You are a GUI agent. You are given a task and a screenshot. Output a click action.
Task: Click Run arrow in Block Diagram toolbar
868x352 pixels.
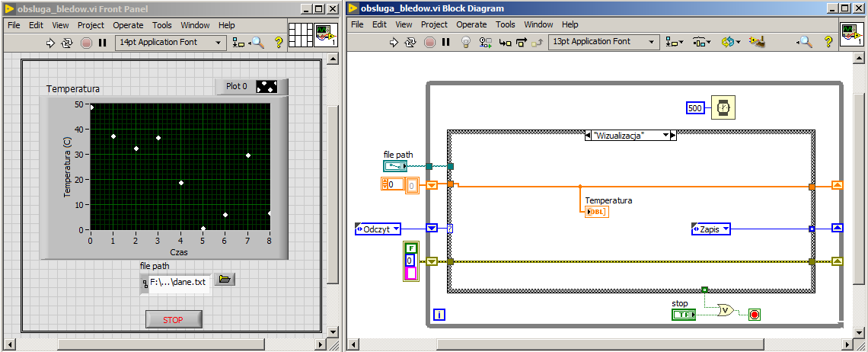click(x=394, y=42)
